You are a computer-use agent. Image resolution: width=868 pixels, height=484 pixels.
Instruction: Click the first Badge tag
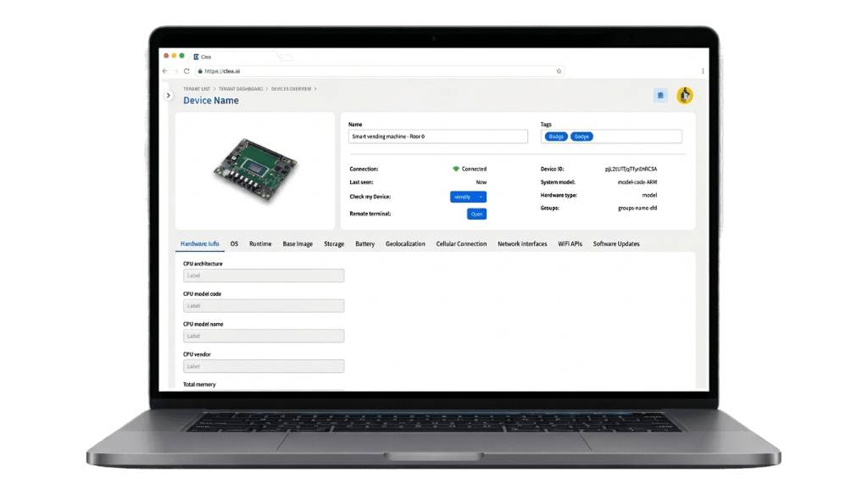pyautogui.click(x=556, y=136)
